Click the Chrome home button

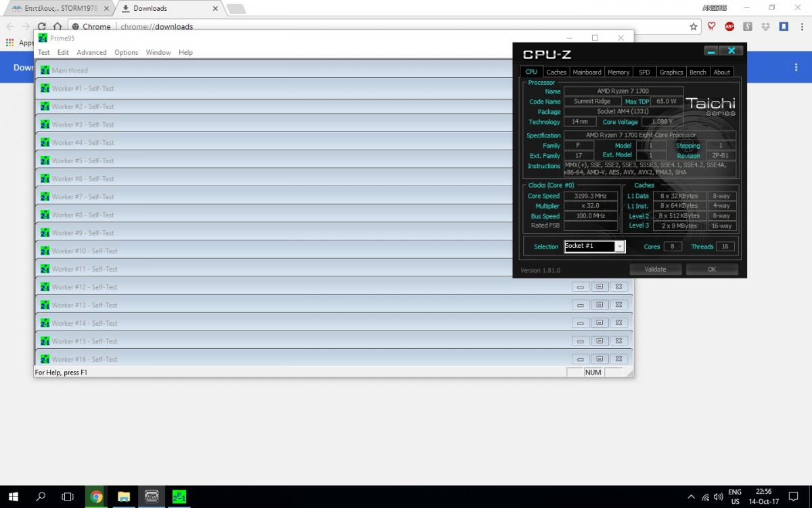(58, 26)
